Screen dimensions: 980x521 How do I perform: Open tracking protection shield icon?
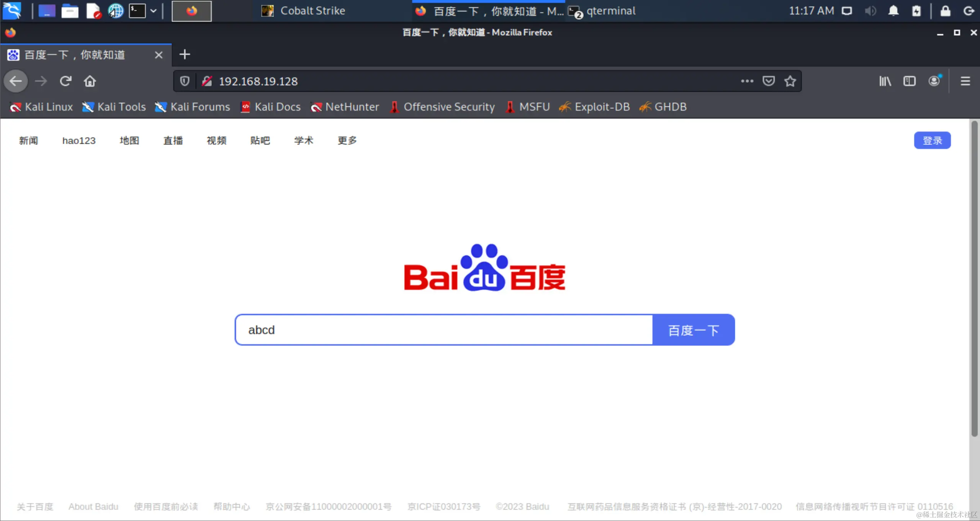[185, 81]
